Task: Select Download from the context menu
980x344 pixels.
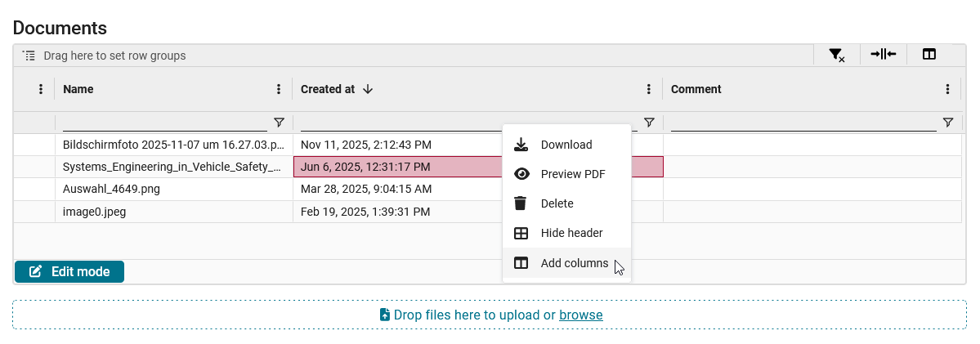Action: coord(566,145)
